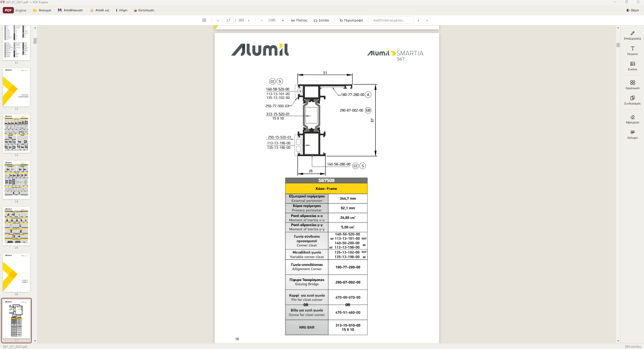The height and width of the screenshot is (349, 644).
Task: Open page 11 thumbnail
Action: click(16, 42)
